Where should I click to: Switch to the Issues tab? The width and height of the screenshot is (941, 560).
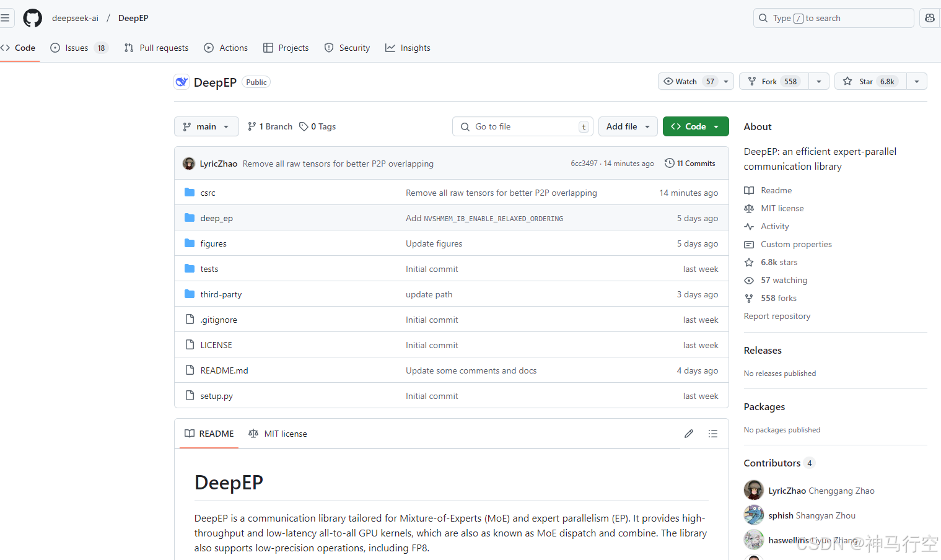pyautogui.click(x=79, y=48)
